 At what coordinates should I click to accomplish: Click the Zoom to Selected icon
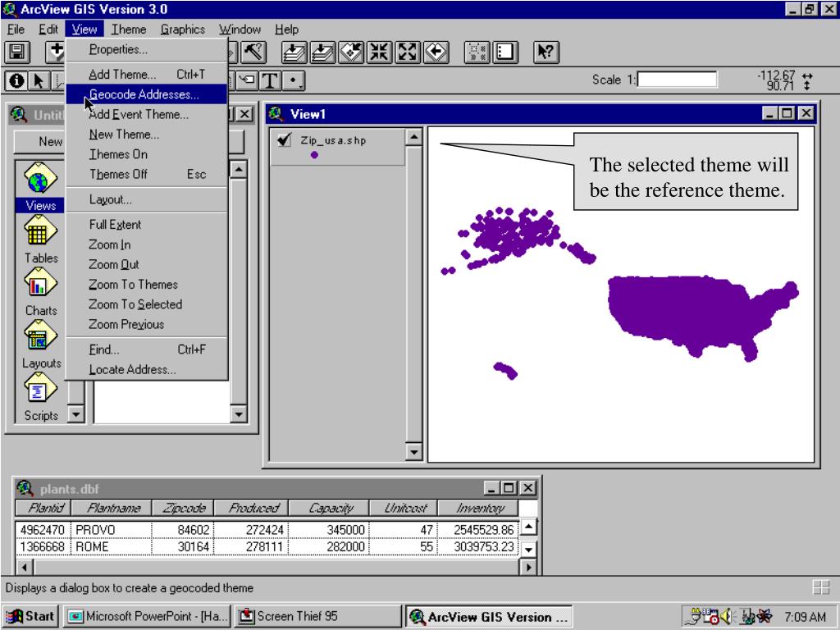pos(351,52)
